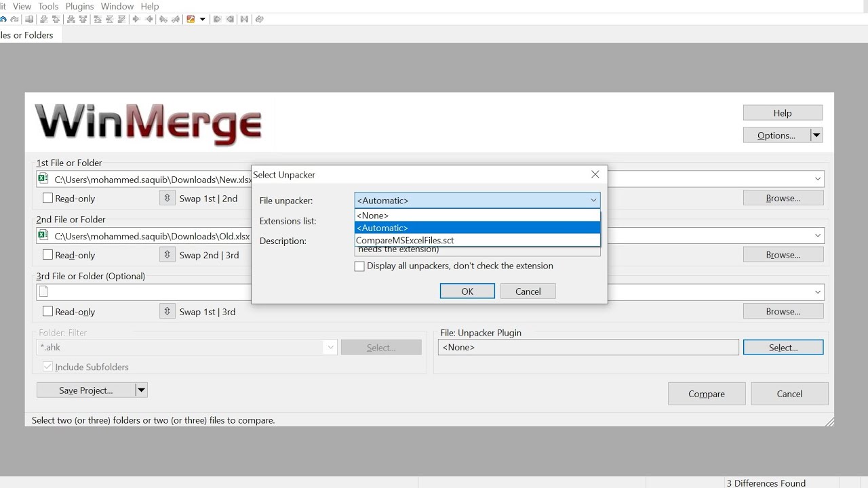Image resolution: width=868 pixels, height=488 pixels.
Task: Click the swap arrows icon for Swap 2nd | 3rd
Action: point(167,255)
